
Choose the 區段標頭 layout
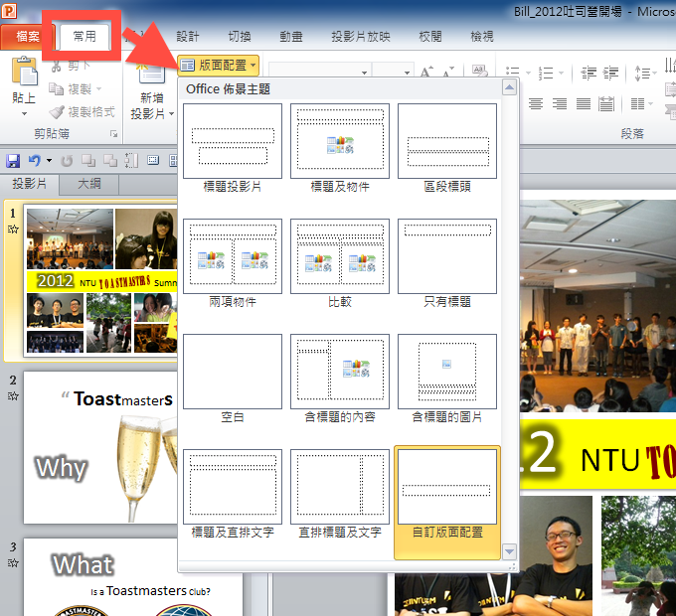447,149
